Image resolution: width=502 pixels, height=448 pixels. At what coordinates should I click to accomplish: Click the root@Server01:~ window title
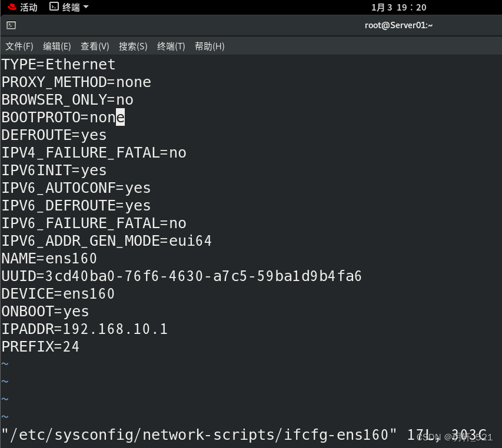pos(398,25)
